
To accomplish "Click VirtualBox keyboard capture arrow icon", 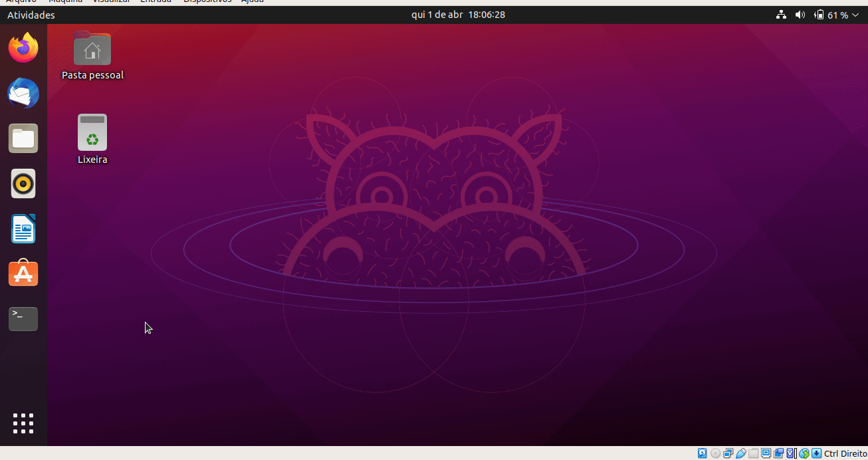I will click(816, 453).
